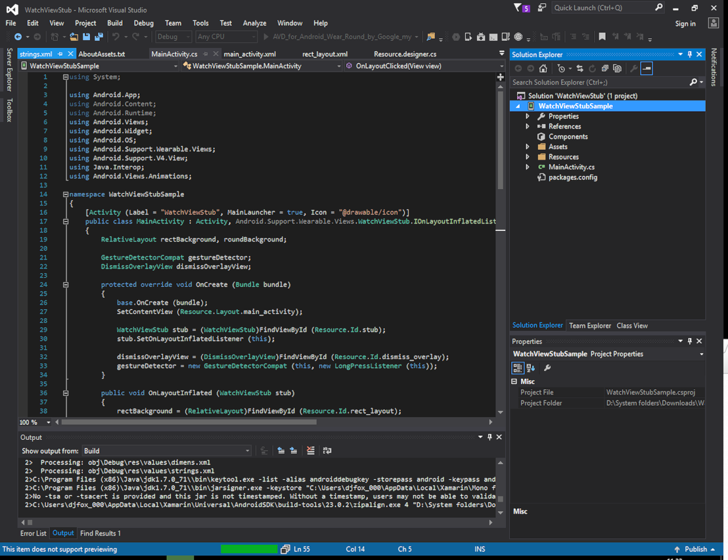Click the Search Solution Explorer field
728x560 pixels.
[x=607, y=82]
